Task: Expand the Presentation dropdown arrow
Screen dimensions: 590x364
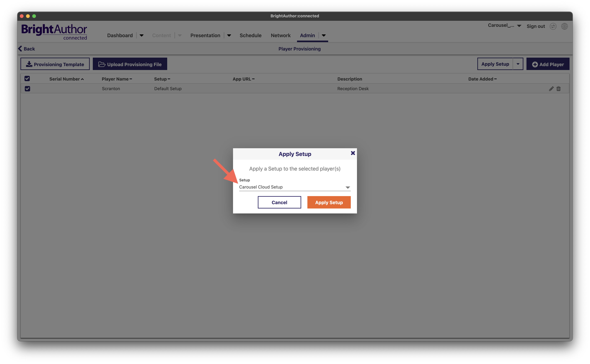Action: [229, 36]
